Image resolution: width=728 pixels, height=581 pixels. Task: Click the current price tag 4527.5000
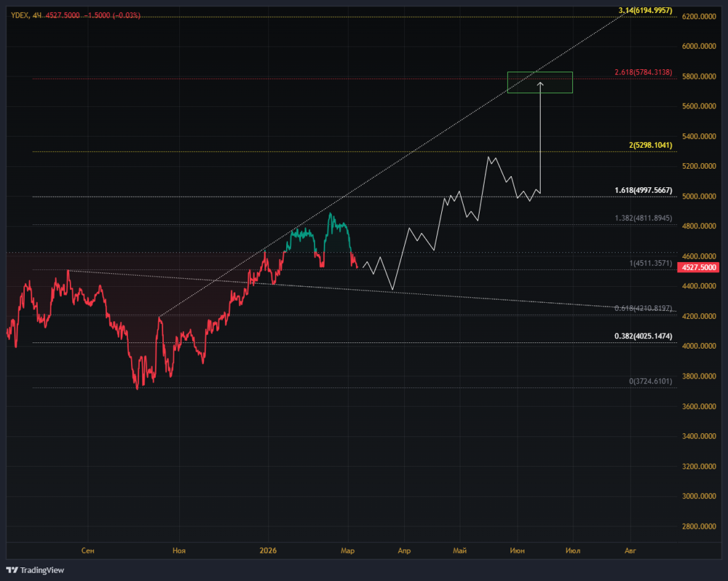(699, 267)
